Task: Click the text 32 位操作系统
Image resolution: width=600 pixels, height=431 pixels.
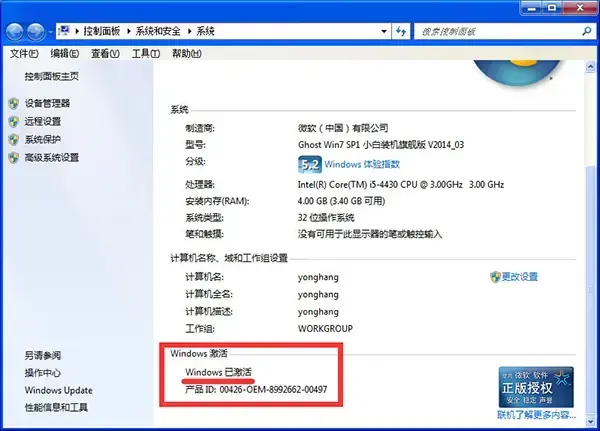Action: tap(326, 218)
